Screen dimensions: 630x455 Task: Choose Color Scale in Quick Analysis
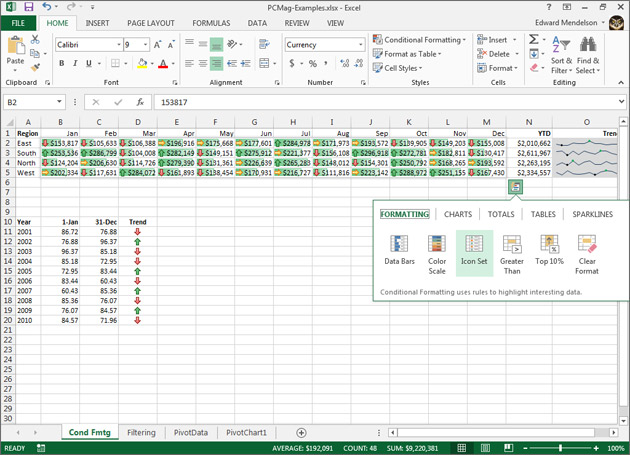pos(437,255)
